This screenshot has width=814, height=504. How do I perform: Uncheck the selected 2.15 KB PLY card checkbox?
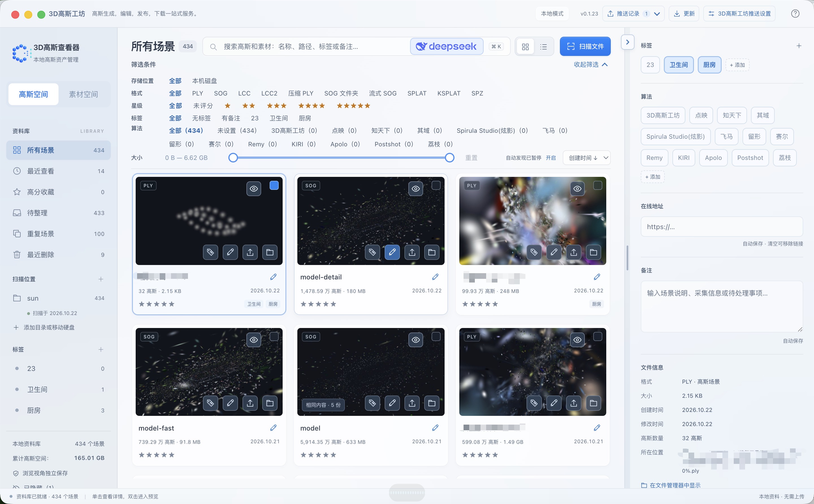(x=274, y=185)
